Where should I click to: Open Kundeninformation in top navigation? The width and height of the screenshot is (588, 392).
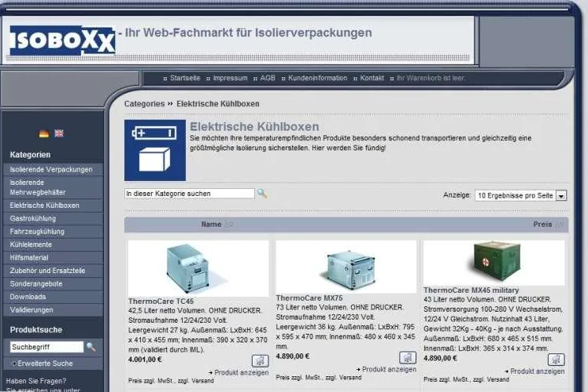pyautogui.click(x=318, y=78)
